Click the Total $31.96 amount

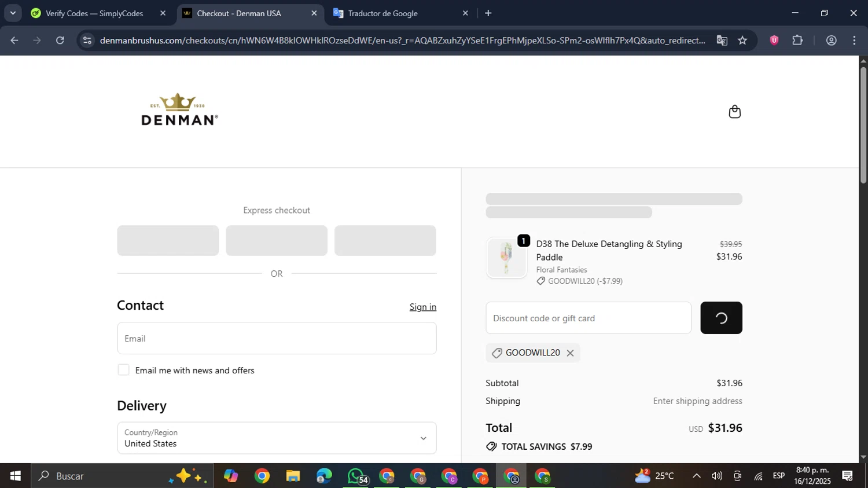725,428
